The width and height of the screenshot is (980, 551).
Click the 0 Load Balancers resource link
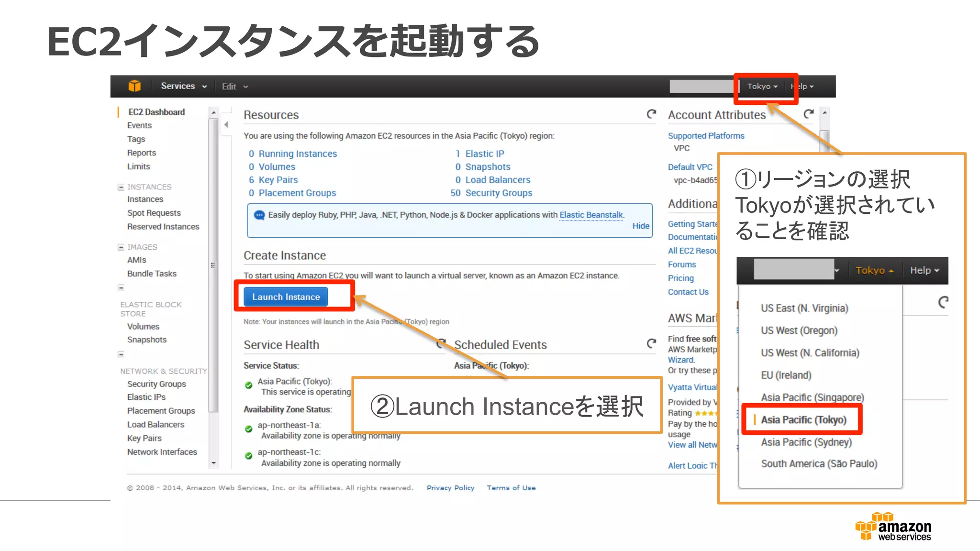tap(493, 180)
